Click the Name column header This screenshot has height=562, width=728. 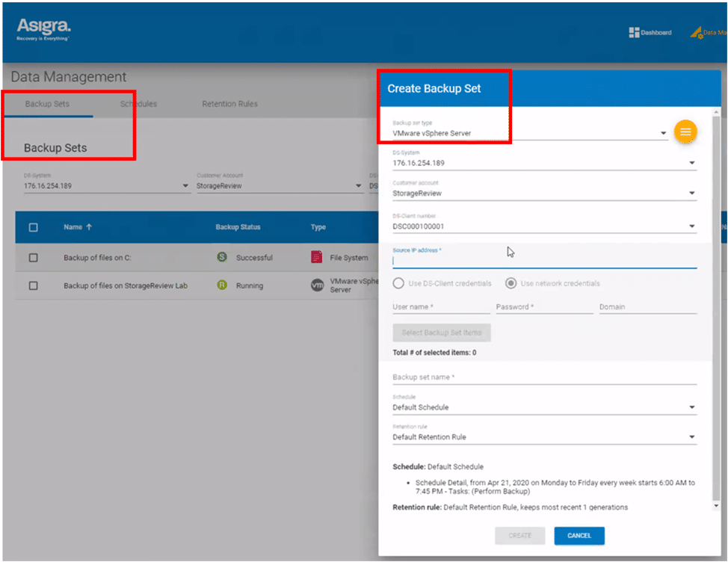73,227
